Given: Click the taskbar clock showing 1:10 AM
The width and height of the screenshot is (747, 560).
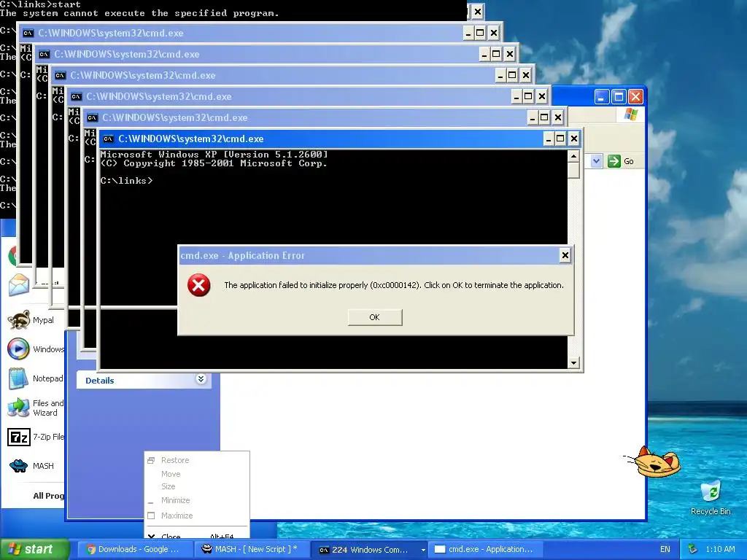Looking at the screenshot, I should 720,549.
